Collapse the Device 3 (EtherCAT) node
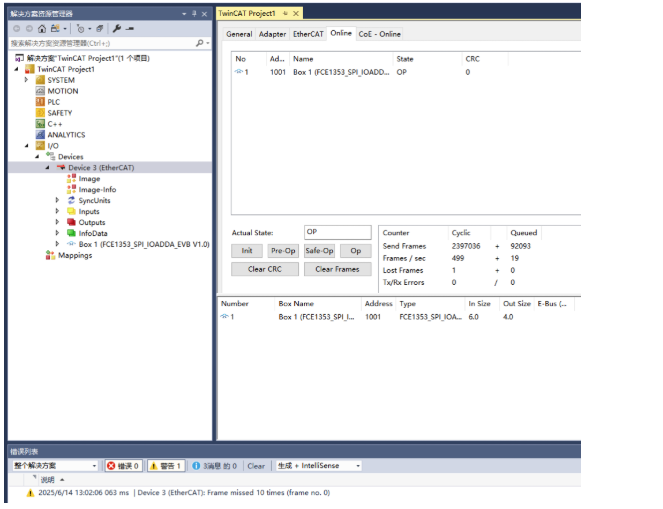This screenshot has height=509, width=663. click(47, 168)
